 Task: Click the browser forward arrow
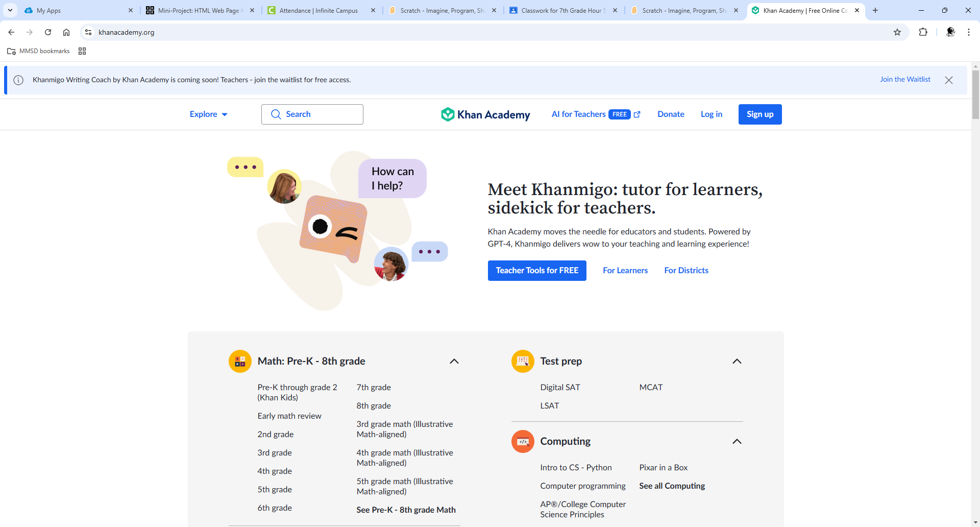[x=30, y=32]
